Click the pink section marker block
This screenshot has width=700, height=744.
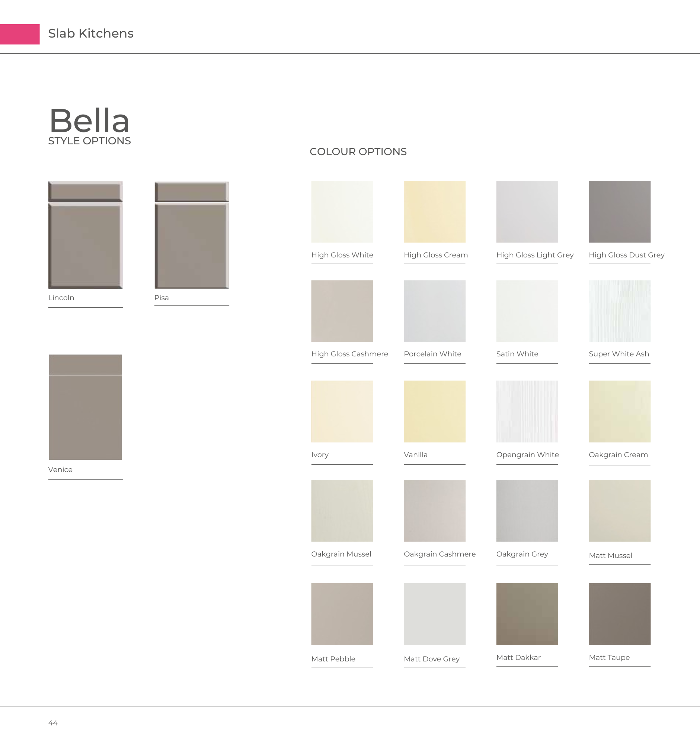[x=19, y=34]
